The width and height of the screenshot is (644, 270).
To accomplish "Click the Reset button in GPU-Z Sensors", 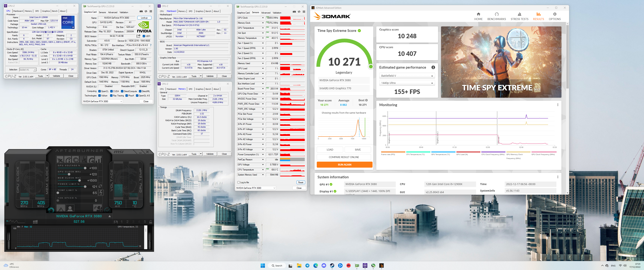I will click(x=301, y=182).
